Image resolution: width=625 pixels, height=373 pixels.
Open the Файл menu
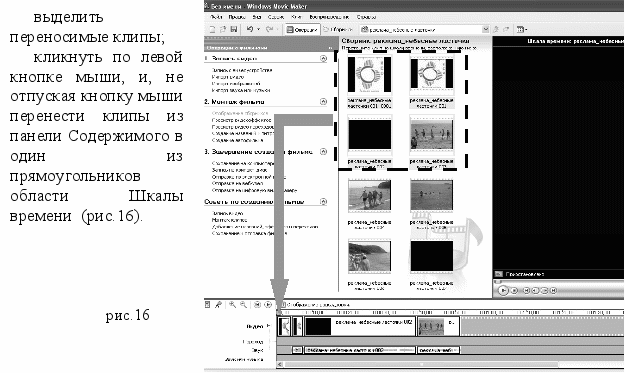pos(216,17)
